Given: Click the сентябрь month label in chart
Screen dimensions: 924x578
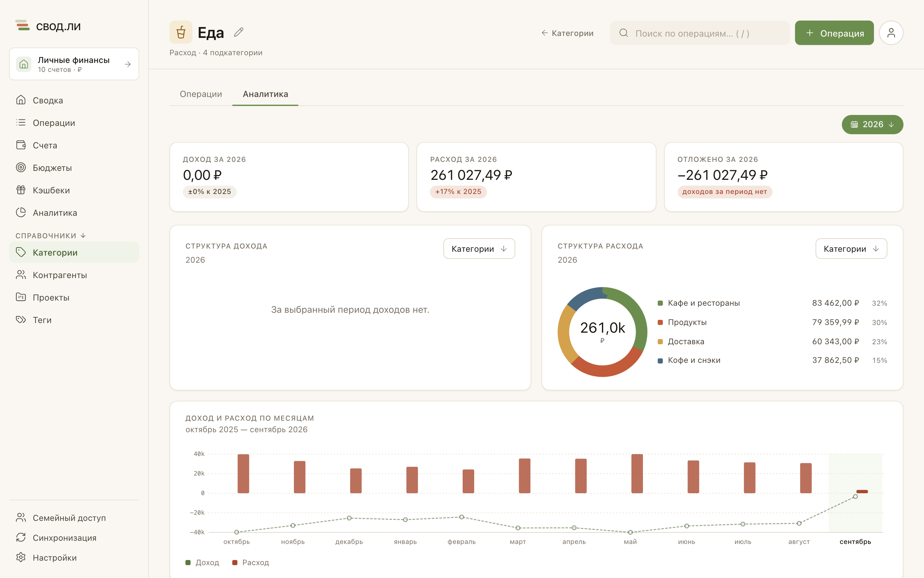Looking at the screenshot, I should [855, 542].
